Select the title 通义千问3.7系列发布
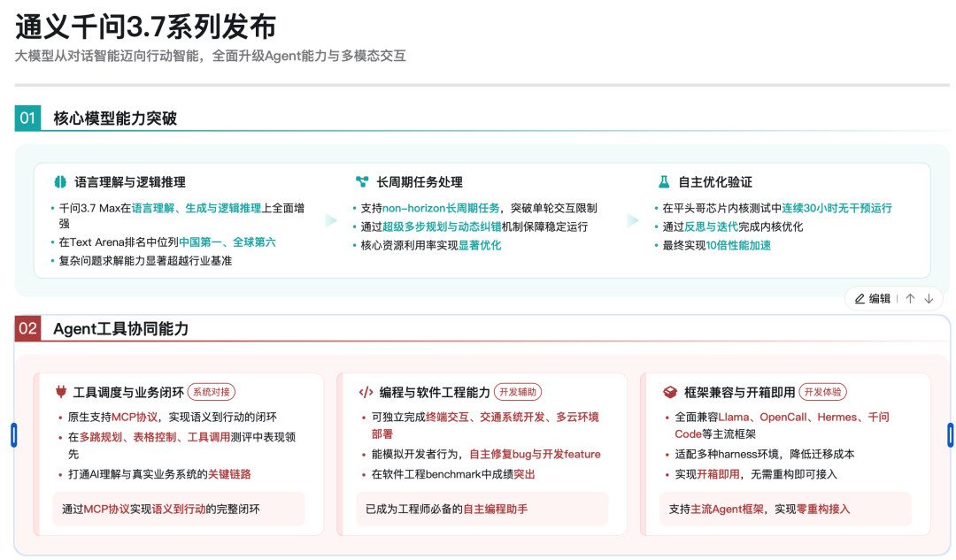This screenshot has width=956, height=560. [146, 27]
